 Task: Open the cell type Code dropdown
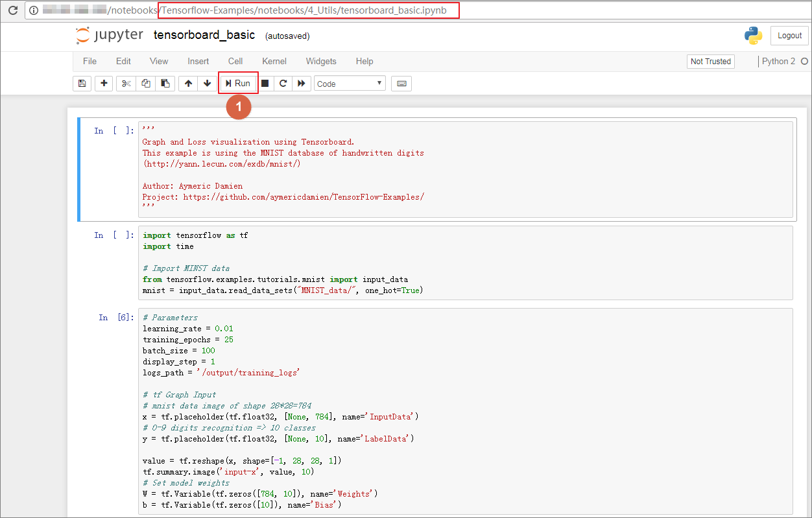(x=350, y=84)
